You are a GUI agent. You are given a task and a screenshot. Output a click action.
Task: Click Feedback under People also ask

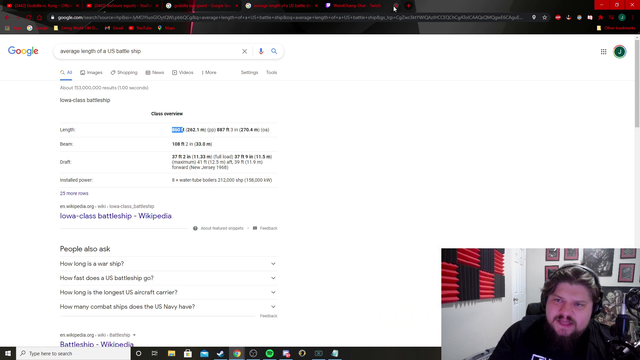pos(269,316)
